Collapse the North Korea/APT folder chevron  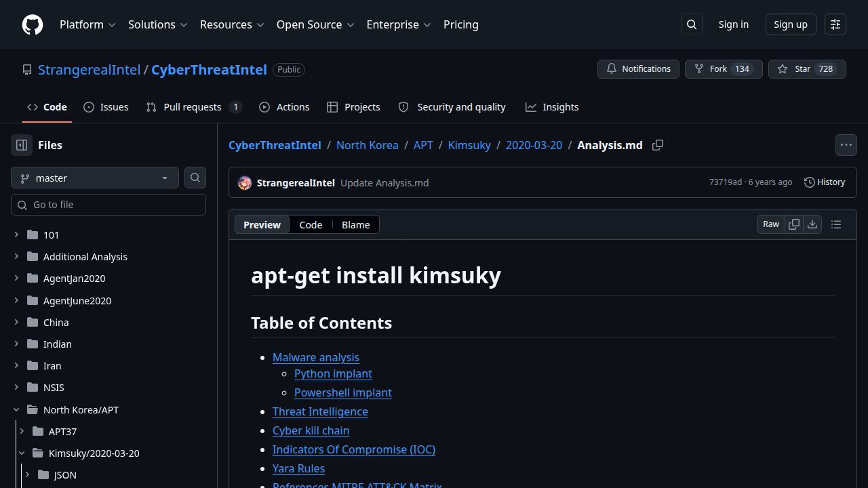(16, 409)
